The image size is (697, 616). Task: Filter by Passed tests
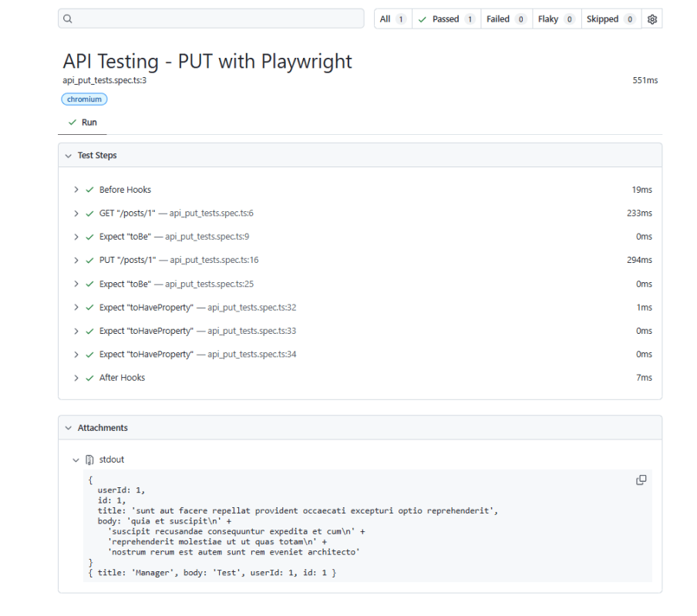446,19
